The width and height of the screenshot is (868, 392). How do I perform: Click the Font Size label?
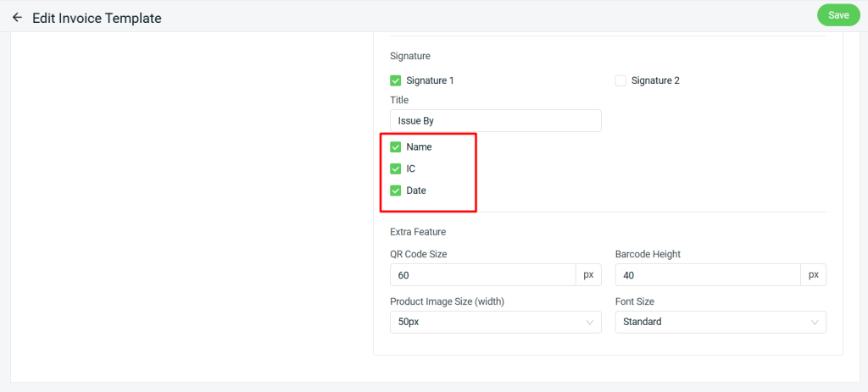point(634,302)
